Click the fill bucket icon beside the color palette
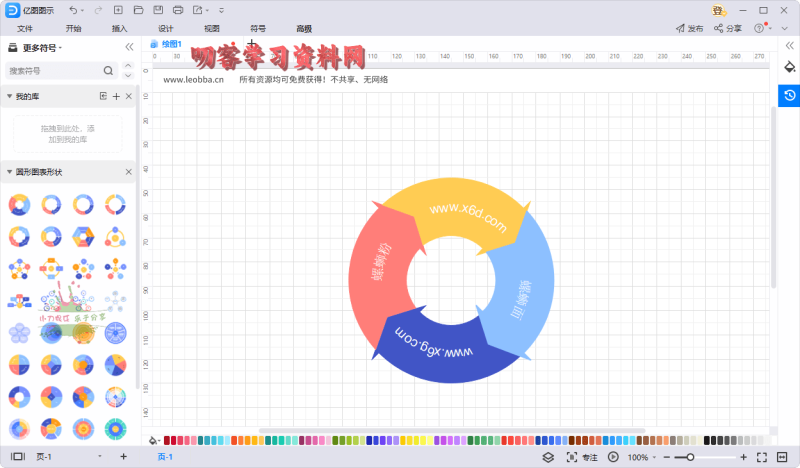The height and width of the screenshot is (468, 800). coord(154,440)
